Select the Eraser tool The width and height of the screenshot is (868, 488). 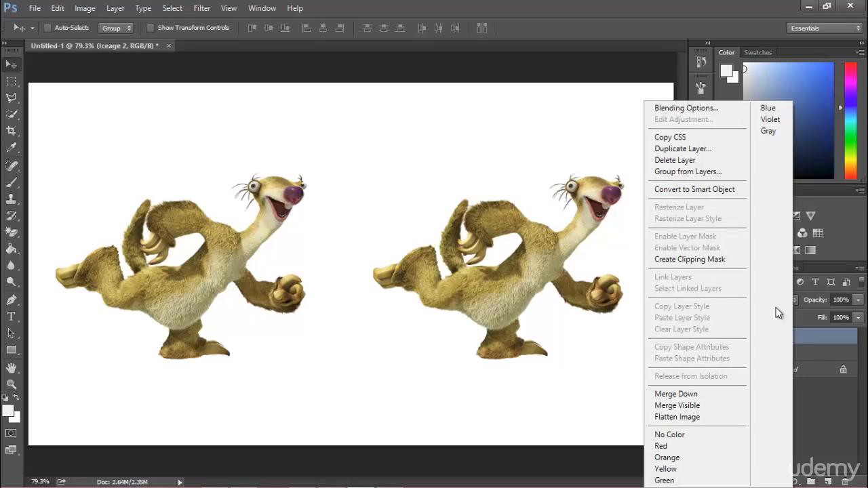pyautogui.click(x=12, y=232)
